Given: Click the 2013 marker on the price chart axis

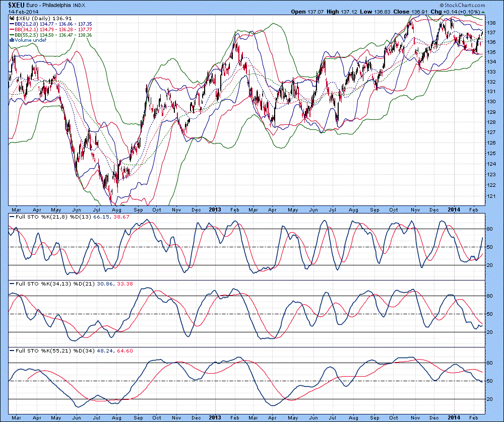Looking at the screenshot, I should (216, 209).
